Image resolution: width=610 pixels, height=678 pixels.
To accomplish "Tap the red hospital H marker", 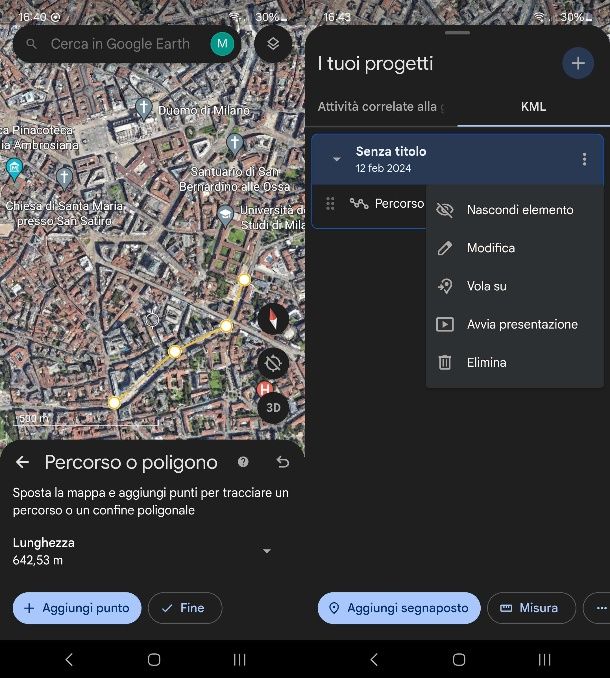I will [x=265, y=389].
